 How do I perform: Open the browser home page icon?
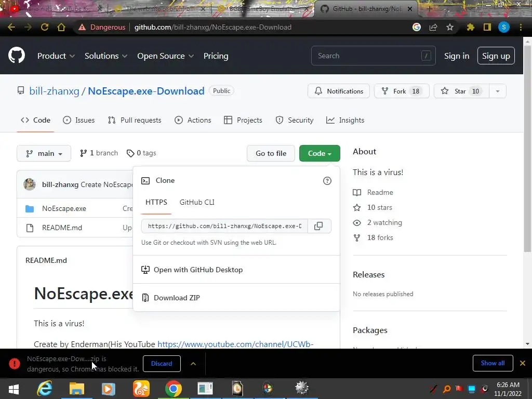point(61,27)
